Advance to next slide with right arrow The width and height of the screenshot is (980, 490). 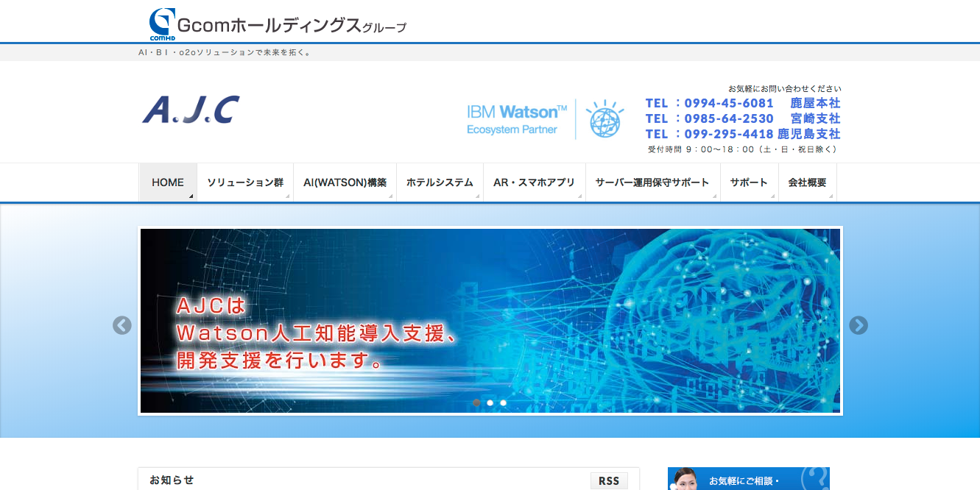point(859,325)
